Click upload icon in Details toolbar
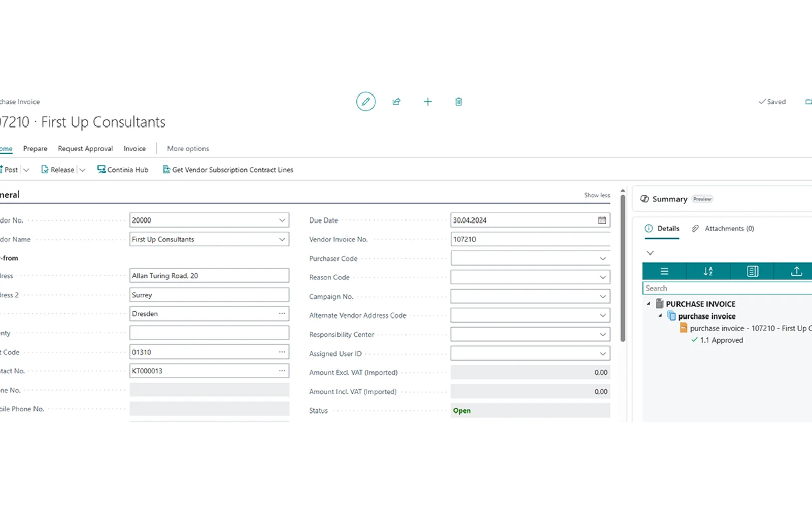The width and height of the screenshot is (812, 508). 796,271
